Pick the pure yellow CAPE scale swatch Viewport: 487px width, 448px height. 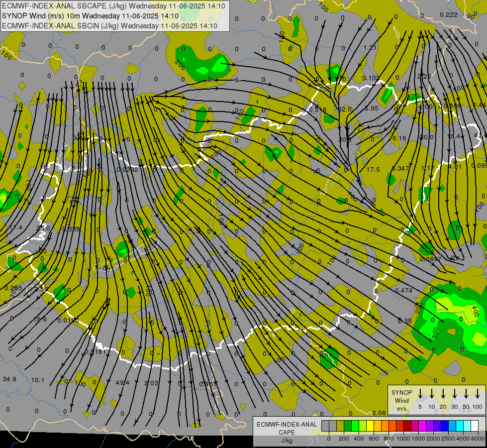click(370, 426)
